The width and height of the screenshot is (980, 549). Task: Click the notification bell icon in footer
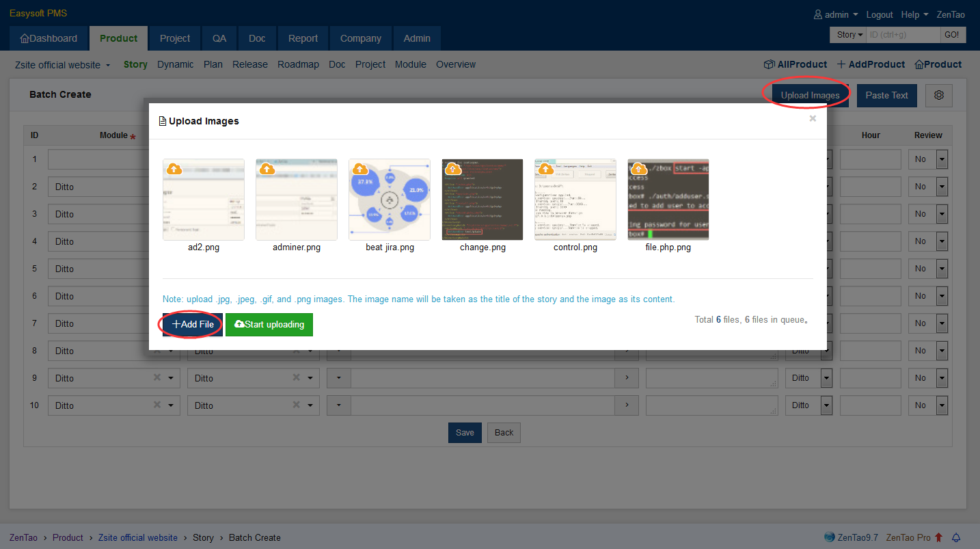pos(956,537)
